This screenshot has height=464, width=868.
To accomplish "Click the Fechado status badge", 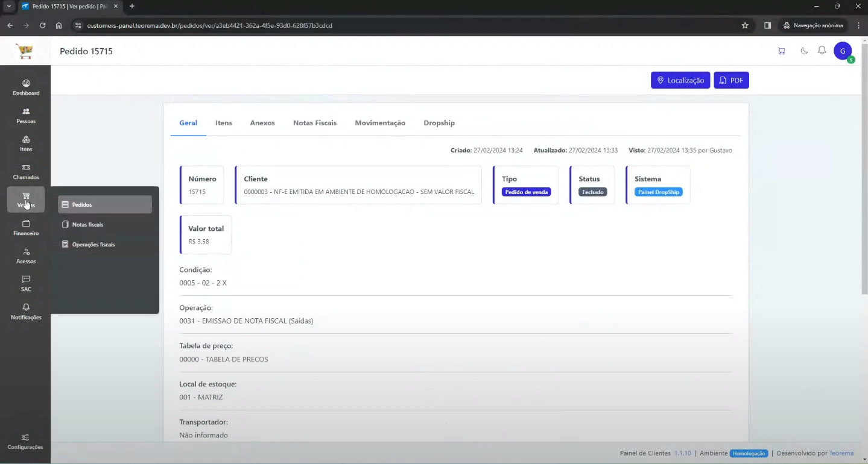I will click(x=593, y=192).
